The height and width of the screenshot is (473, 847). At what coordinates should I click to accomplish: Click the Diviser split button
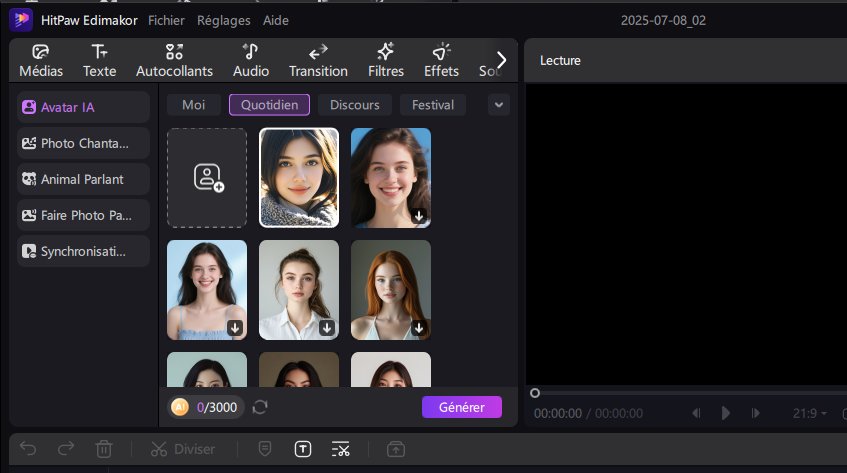(183, 449)
